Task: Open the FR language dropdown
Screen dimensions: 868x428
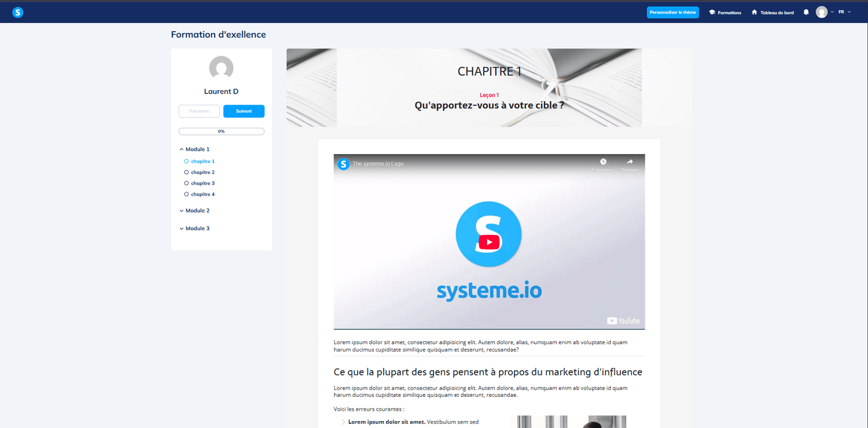Action: point(845,12)
